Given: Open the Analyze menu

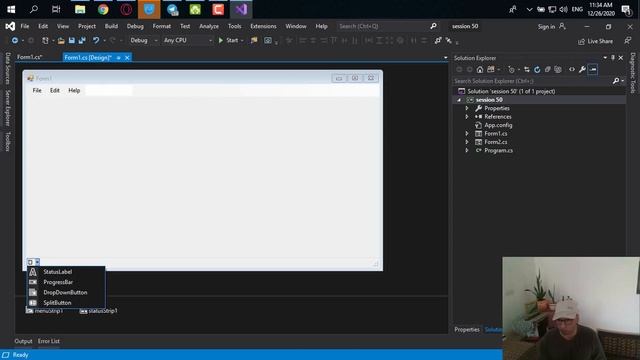Looking at the screenshot, I should point(209,26).
